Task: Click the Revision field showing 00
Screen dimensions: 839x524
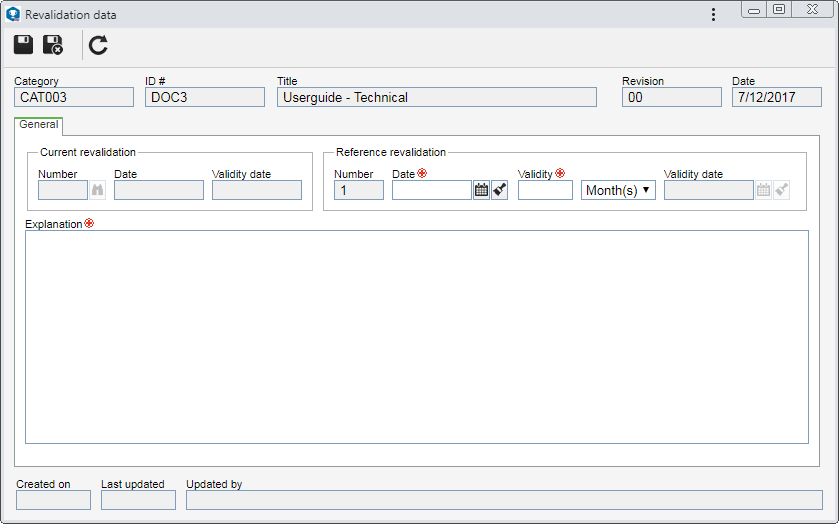Action: [x=672, y=97]
